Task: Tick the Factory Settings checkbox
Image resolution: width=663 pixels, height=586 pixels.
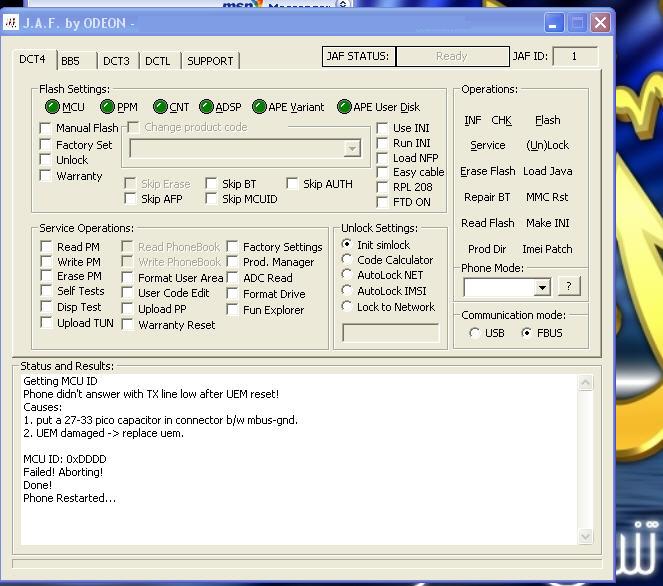Action: (x=232, y=246)
